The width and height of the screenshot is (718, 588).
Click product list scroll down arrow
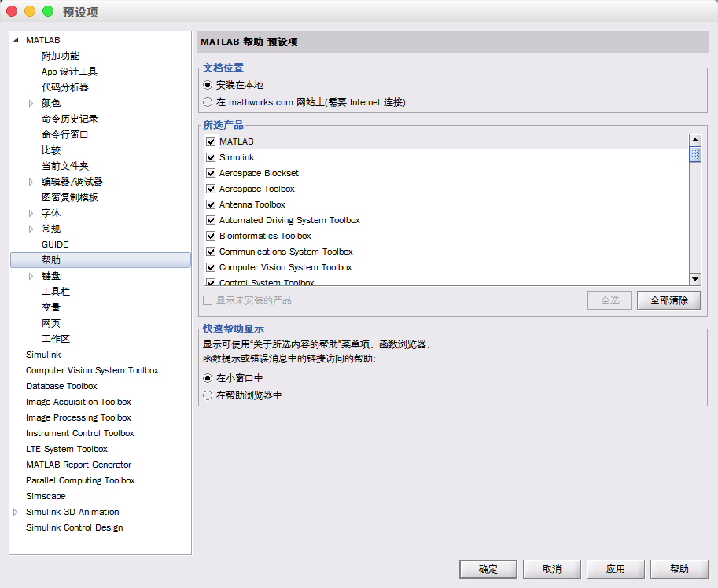click(x=695, y=279)
